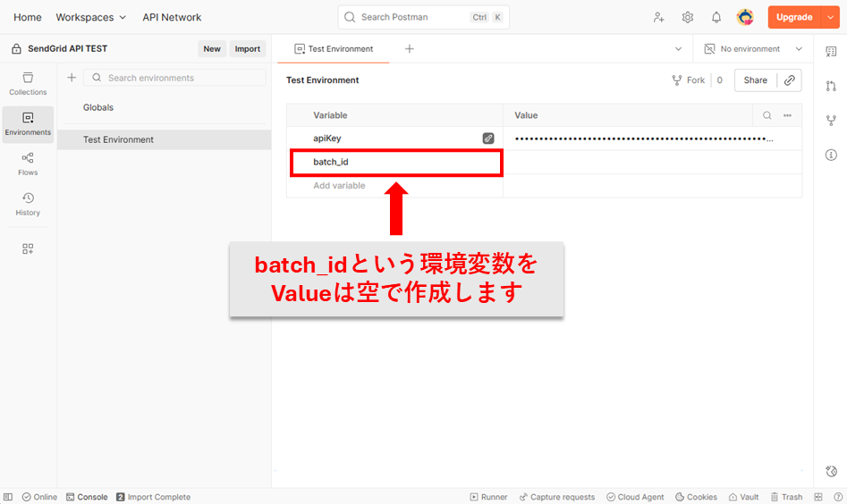
Task: Click the Import button
Action: (247, 49)
